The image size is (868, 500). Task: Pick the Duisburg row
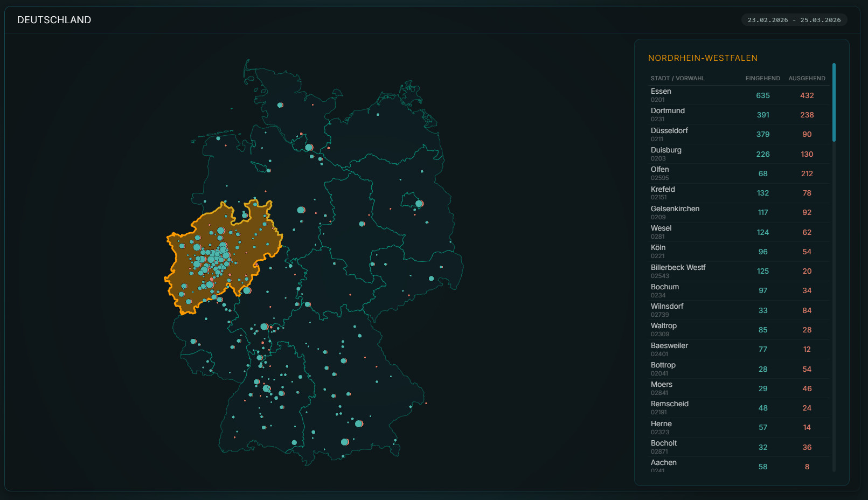click(x=738, y=154)
